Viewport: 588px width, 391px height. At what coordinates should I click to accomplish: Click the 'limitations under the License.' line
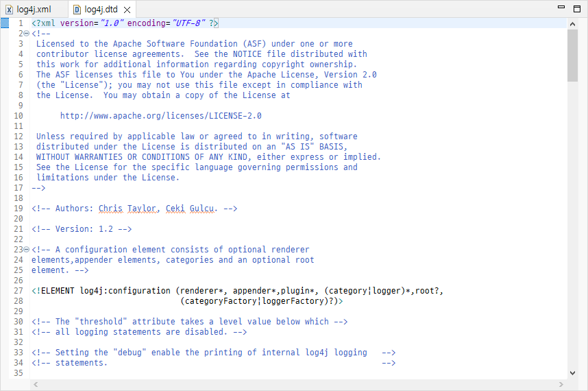click(108, 178)
